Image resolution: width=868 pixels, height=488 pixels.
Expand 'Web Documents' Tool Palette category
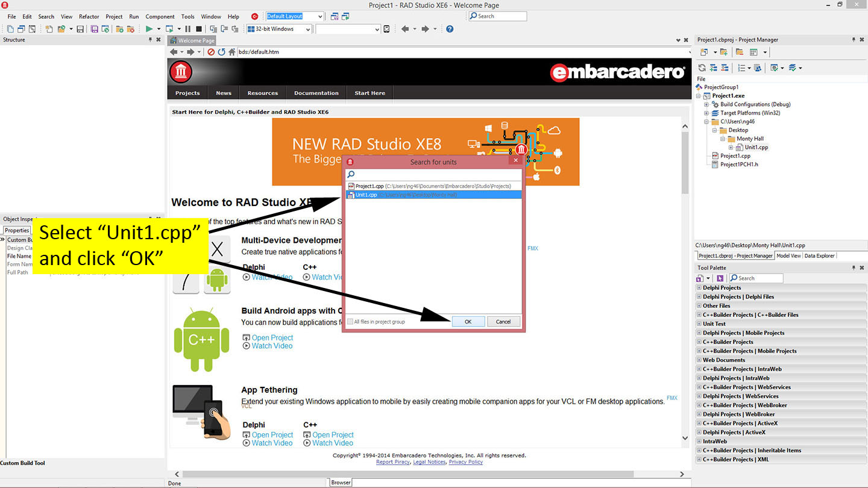coord(699,360)
